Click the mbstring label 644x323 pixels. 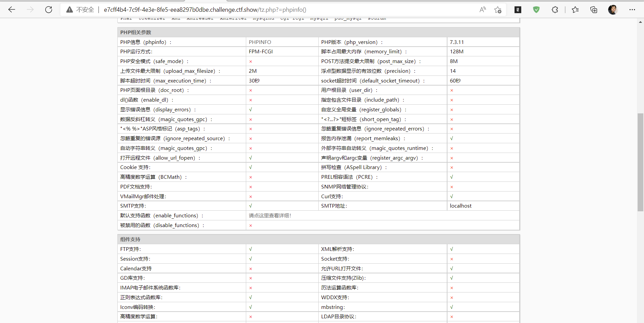click(333, 307)
